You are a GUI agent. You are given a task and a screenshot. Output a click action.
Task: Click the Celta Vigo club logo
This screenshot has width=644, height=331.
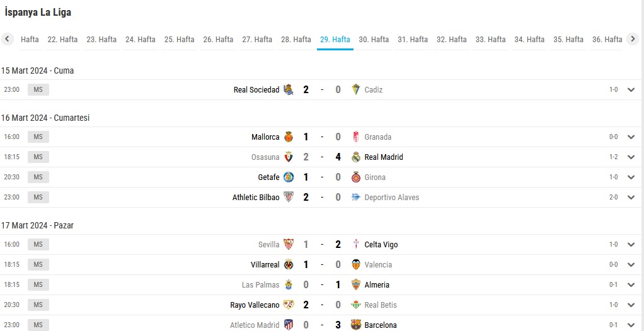[x=355, y=244]
